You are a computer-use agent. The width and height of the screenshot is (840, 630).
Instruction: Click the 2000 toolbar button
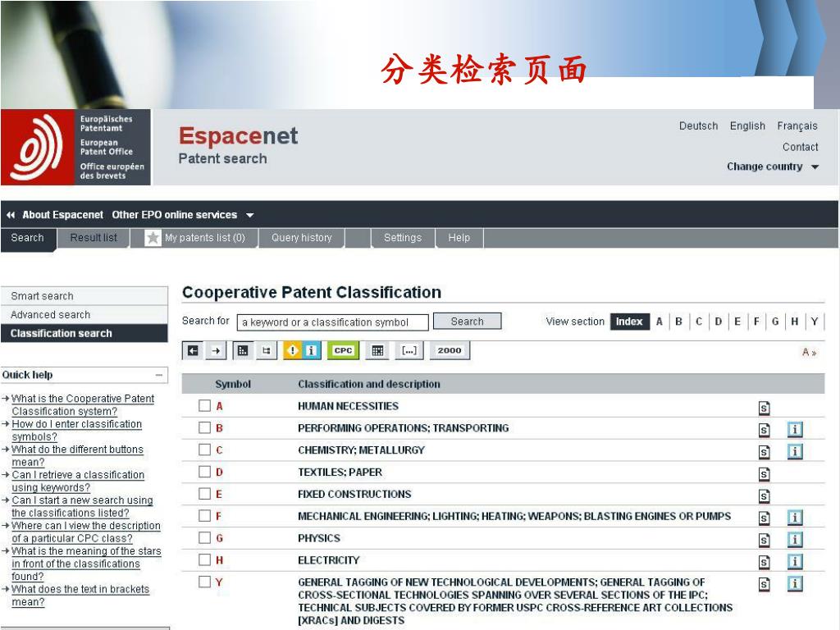(450, 351)
